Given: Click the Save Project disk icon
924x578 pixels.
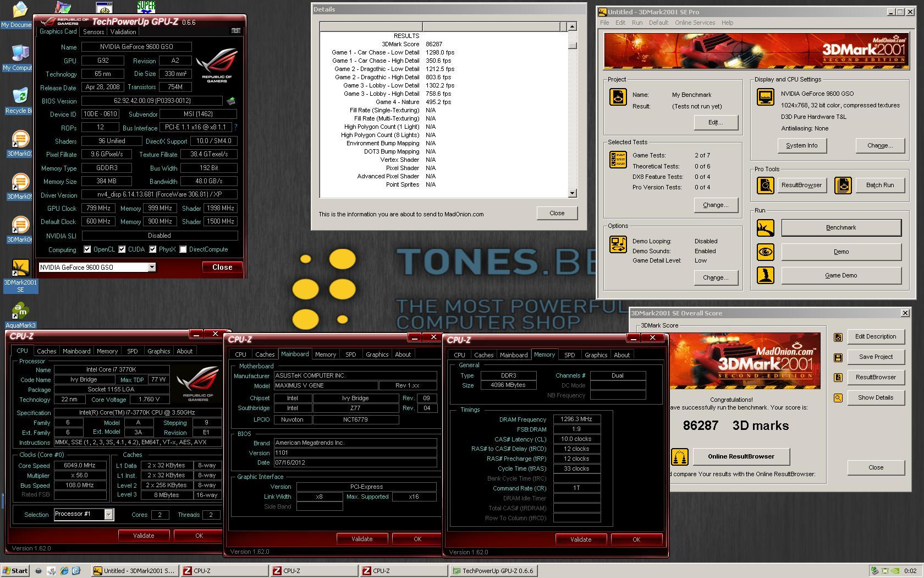Looking at the screenshot, I should pos(838,357).
